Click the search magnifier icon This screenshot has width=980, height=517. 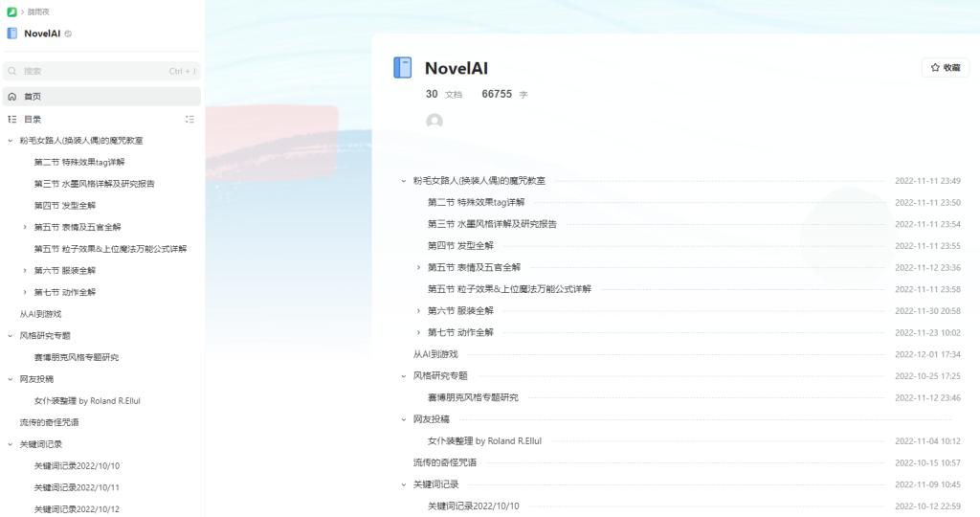[x=11, y=71]
